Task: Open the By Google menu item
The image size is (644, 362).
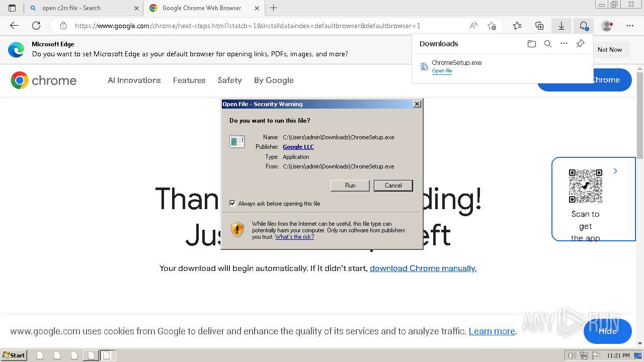Action: coord(274,80)
